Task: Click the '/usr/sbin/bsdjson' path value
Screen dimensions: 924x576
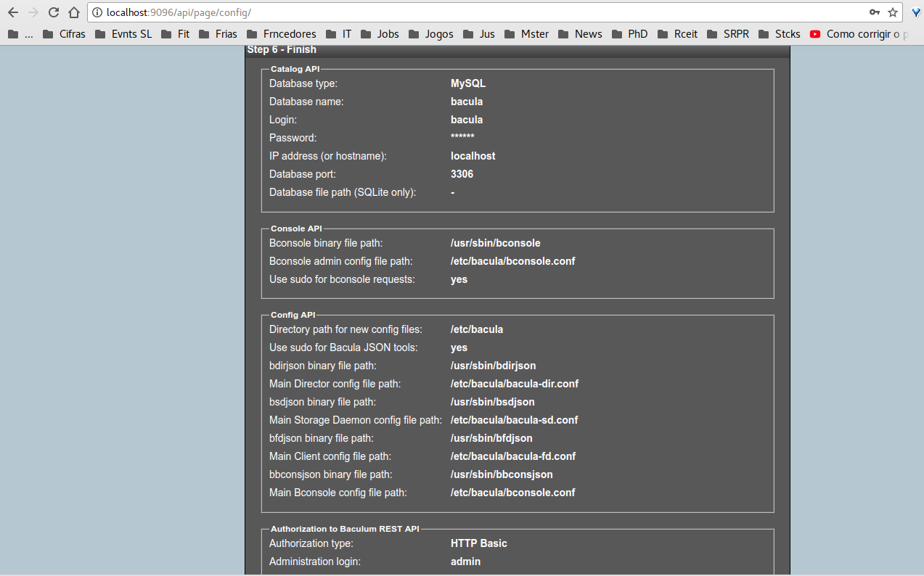Action: click(493, 402)
